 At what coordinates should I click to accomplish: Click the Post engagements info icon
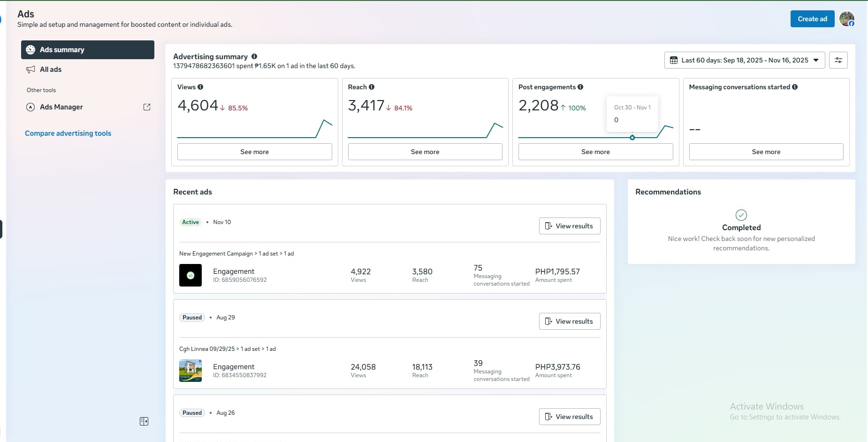[x=580, y=87]
